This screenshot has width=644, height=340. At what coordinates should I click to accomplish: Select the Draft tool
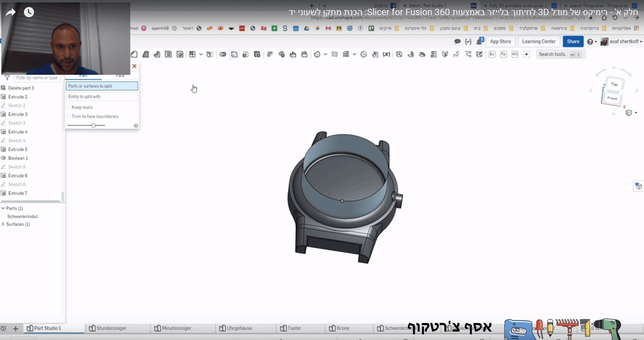pyautogui.click(x=146, y=54)
